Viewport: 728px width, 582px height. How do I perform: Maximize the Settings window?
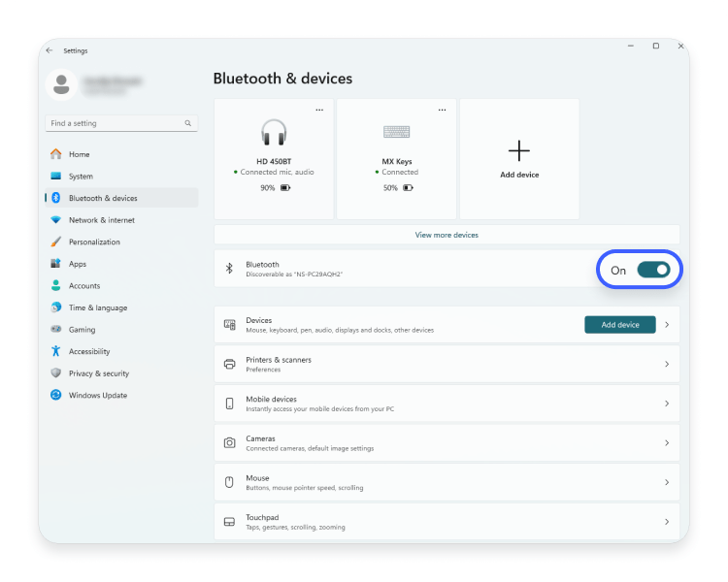[655, 46]
